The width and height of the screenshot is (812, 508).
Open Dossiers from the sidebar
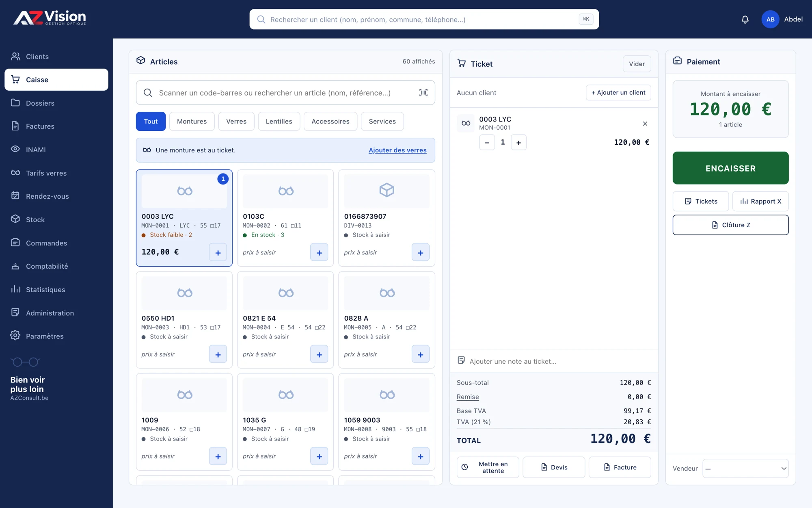click(56, 103)
